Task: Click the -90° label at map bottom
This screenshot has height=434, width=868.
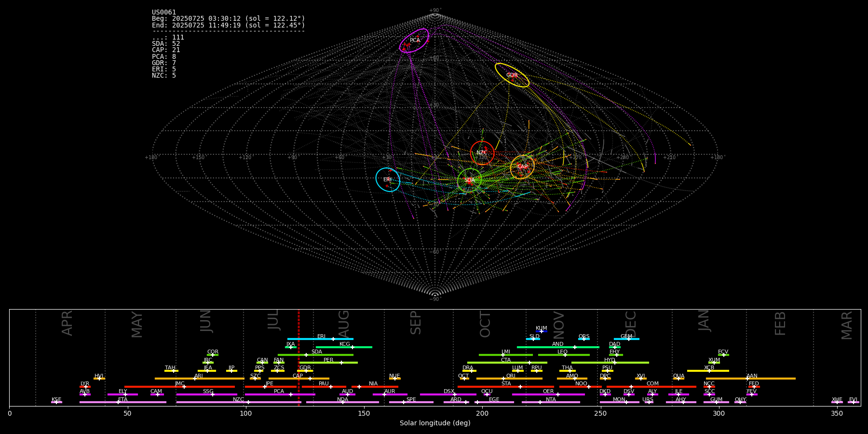Action: (435, 299)
